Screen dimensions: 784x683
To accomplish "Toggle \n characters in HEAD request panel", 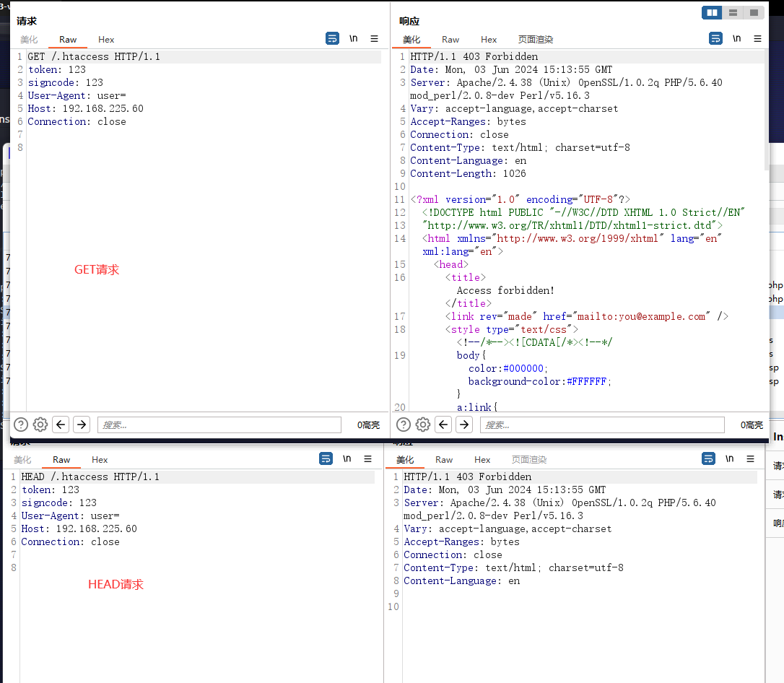I will pos(347,458).
